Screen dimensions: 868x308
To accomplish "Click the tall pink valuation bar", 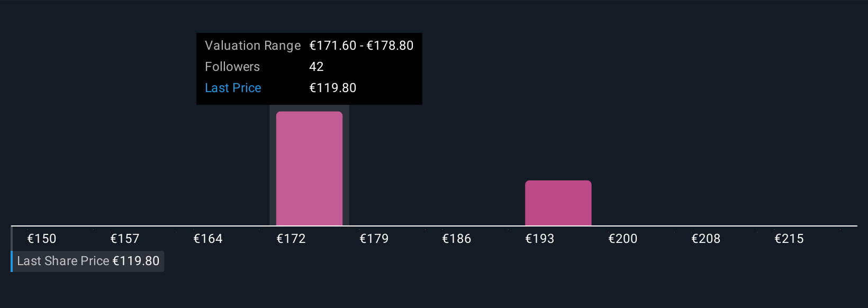I will [x=309, y=168].
